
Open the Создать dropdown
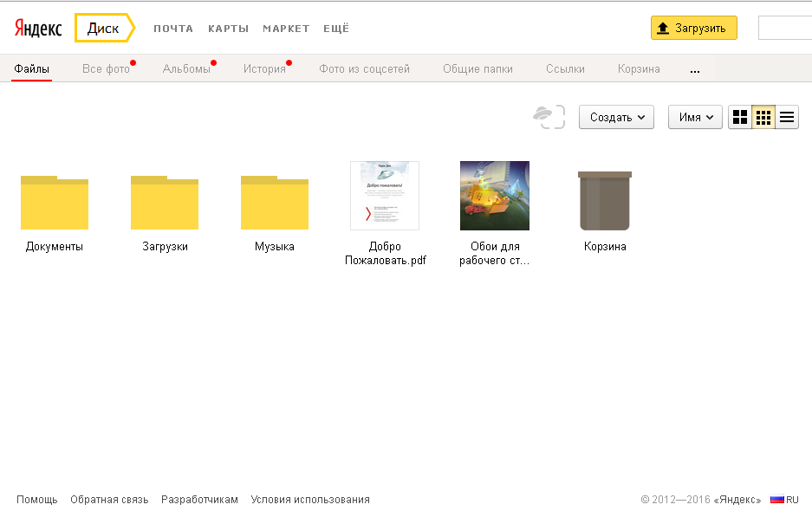[616, 117]
